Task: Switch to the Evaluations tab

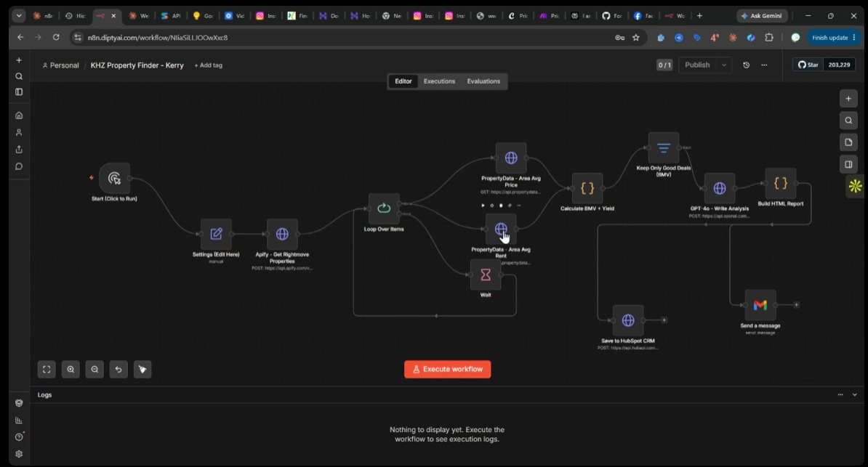Action: pos(483,81)
